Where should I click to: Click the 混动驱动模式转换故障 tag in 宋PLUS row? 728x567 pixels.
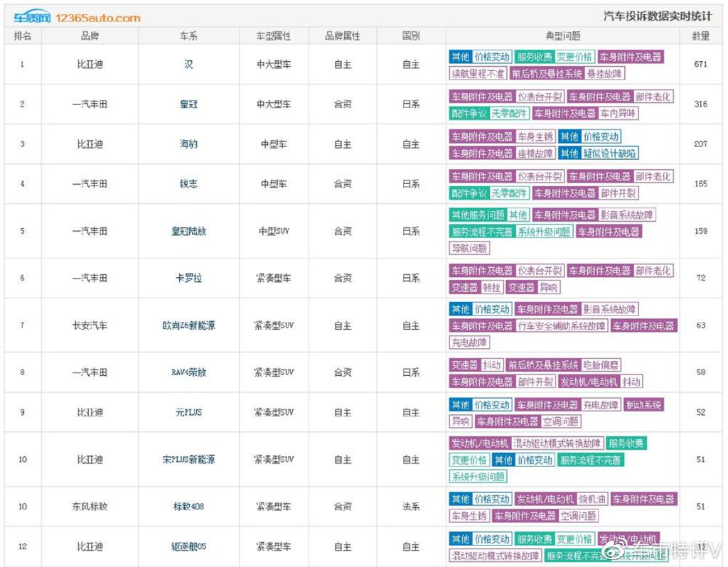pos(556,443)
